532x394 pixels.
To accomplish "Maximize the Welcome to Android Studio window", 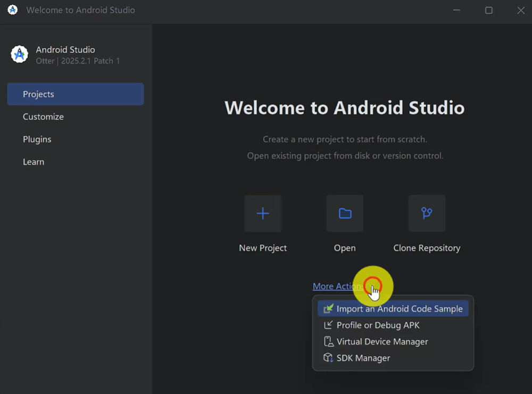I will tap(488, 11).
